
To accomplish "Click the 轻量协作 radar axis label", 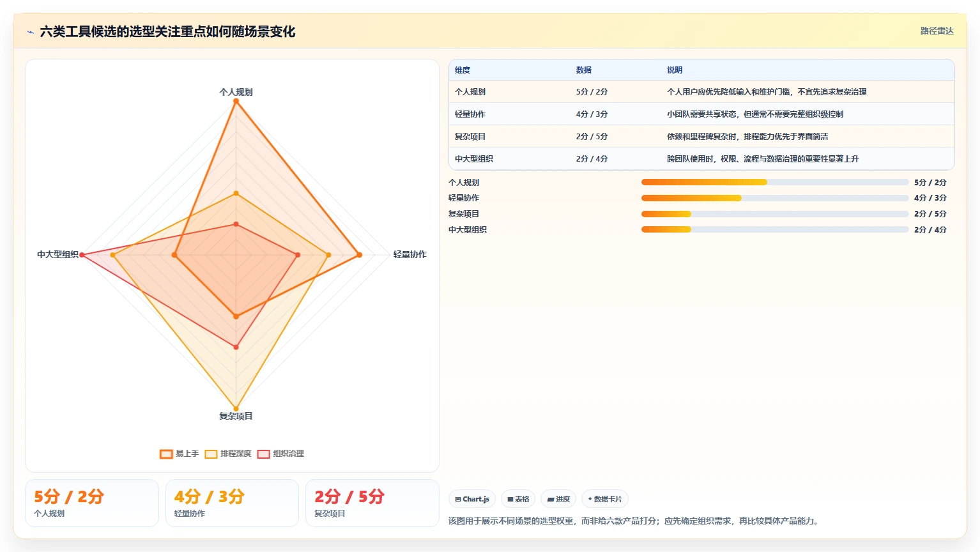I will pos(410,254).
